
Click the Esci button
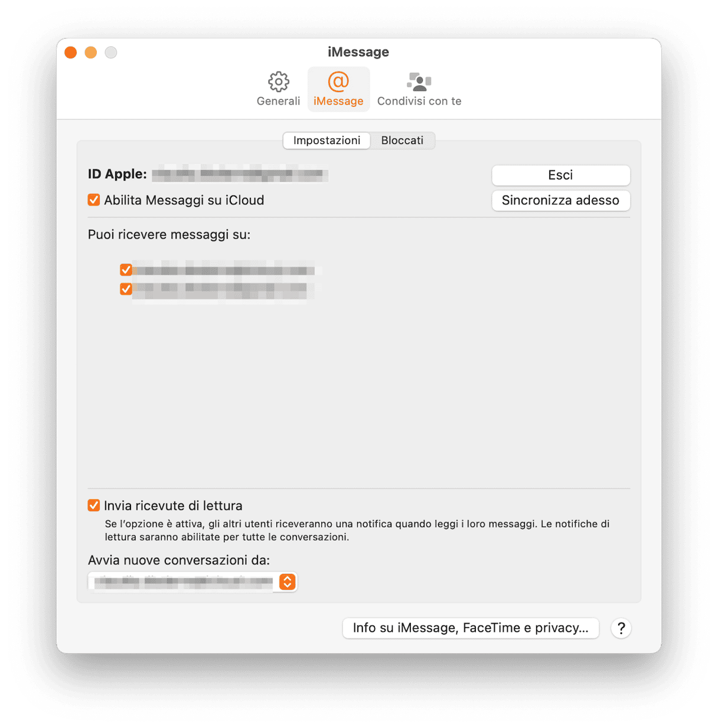(x=561, y=175)
